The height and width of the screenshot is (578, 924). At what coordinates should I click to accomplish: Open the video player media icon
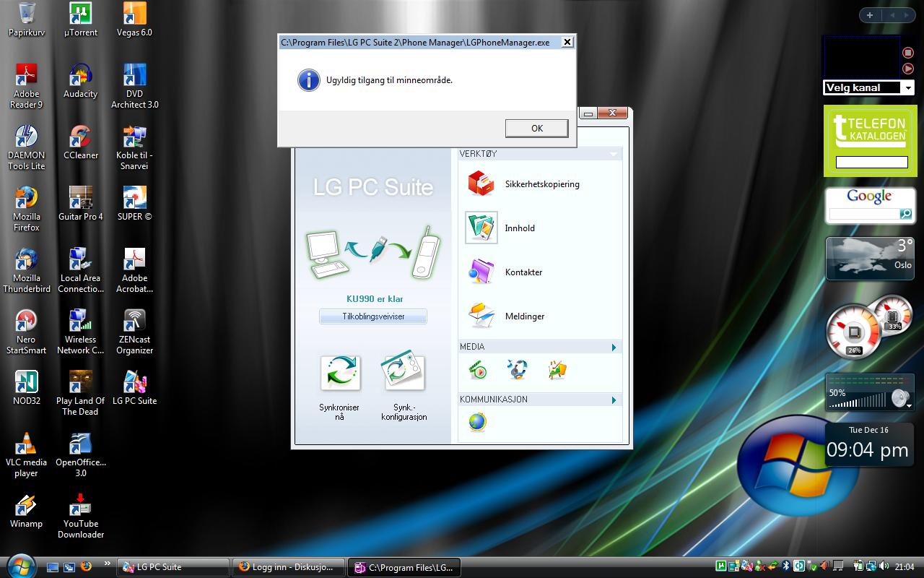478,371
